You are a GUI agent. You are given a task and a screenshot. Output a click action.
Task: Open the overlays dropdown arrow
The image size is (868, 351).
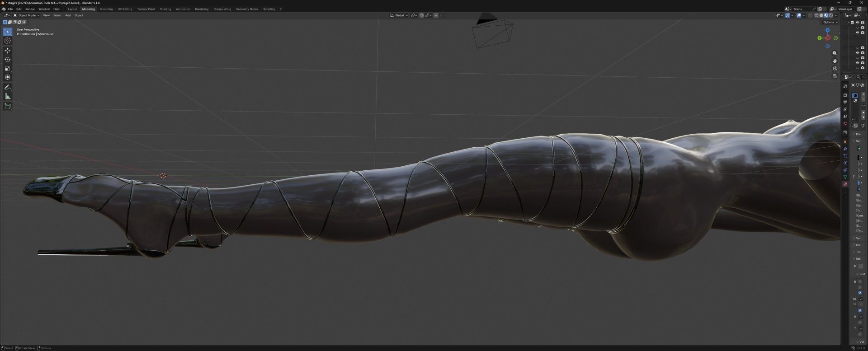(804, 15)
